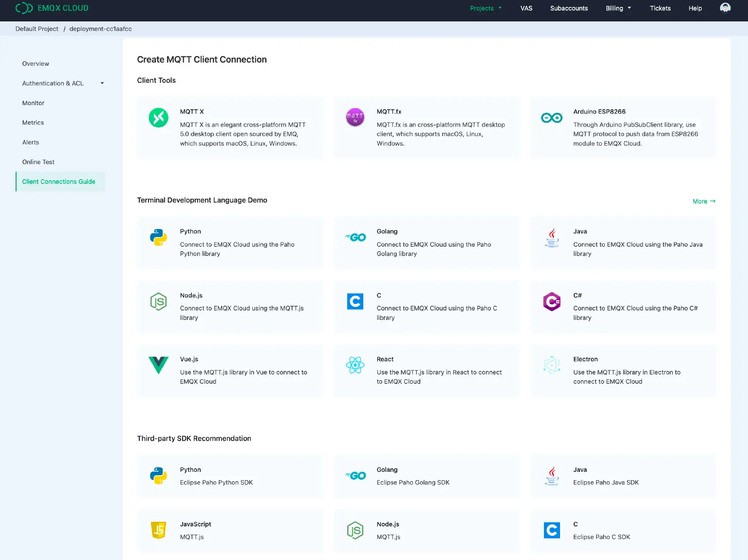Select Online Test in the sidebar

[x=38, y=162]
